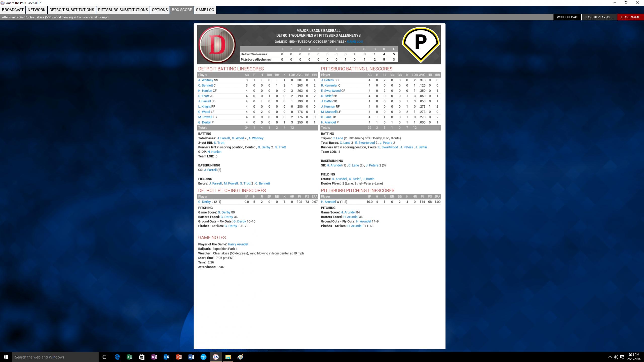This screenshot has width=644, height=362.
Task: Open Excel from the taskbar
Action: tap(129, 357)
